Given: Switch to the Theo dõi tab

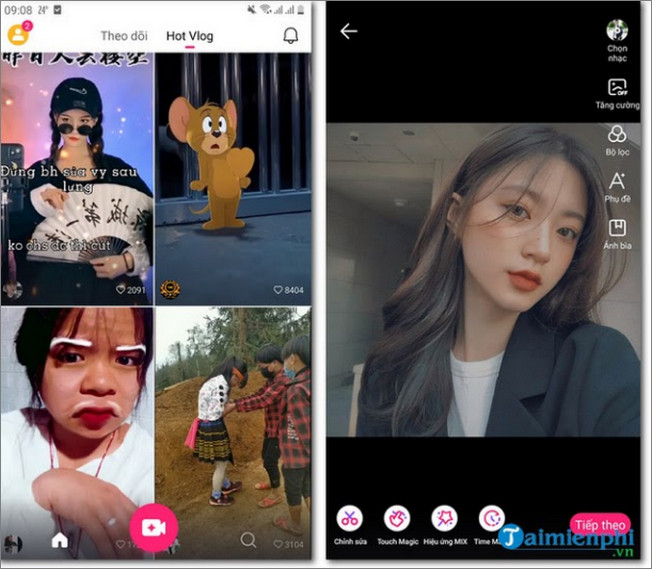Looking at the screenshot, I should coord(127,36).
